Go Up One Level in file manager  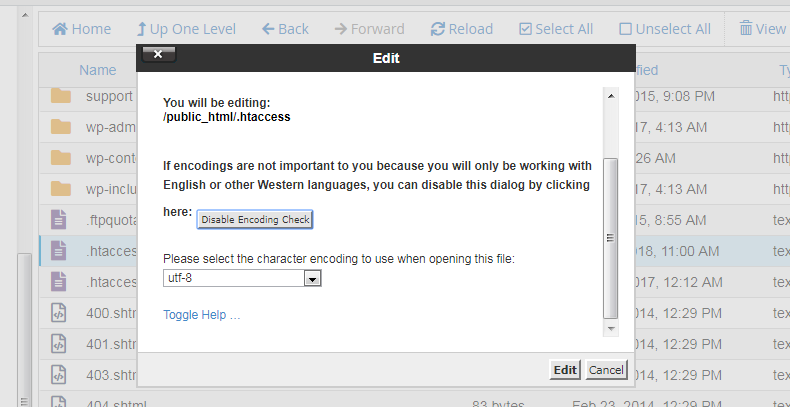point(142,29)
